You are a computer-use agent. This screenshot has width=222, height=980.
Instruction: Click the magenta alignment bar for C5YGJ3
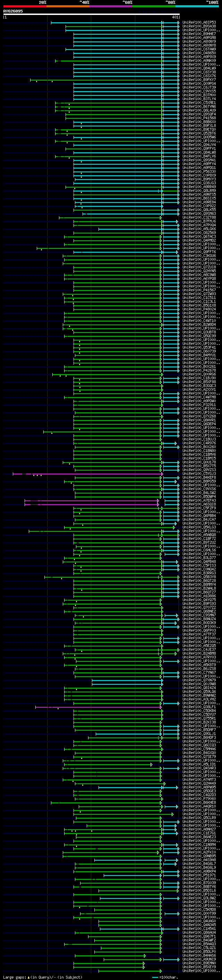88,473
